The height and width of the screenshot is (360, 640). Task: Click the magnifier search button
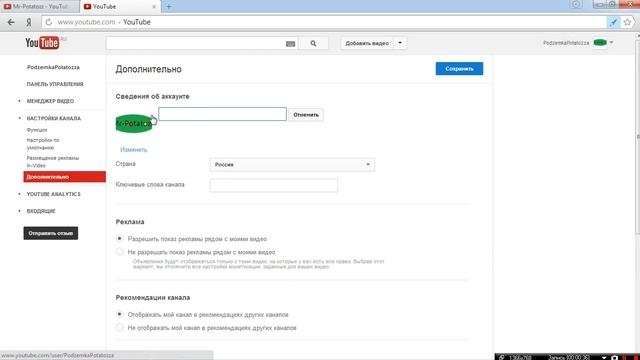(x=313, y=43)
